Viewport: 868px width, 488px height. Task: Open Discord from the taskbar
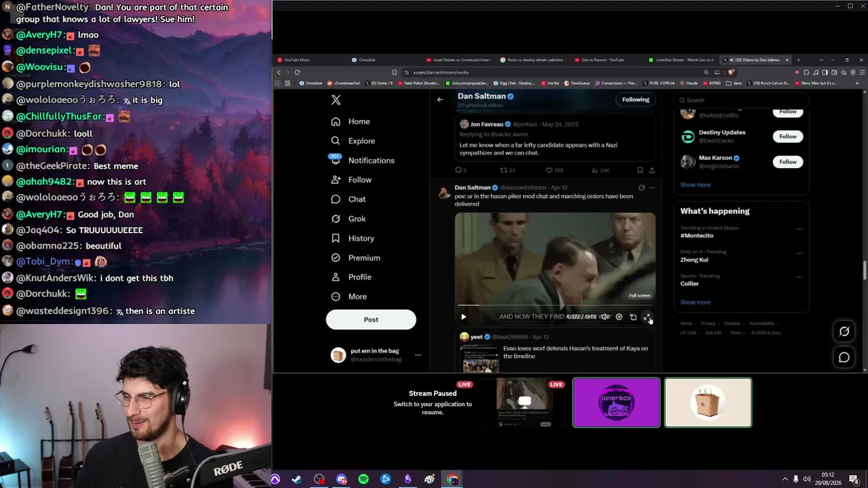click(341, 479)
